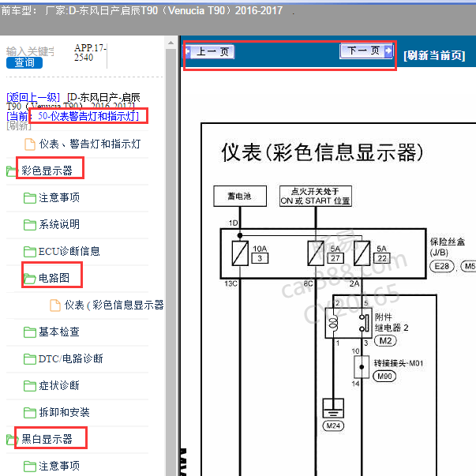
Task: Click the 刷新当前页 refresh link
Action: pos(434,55)
